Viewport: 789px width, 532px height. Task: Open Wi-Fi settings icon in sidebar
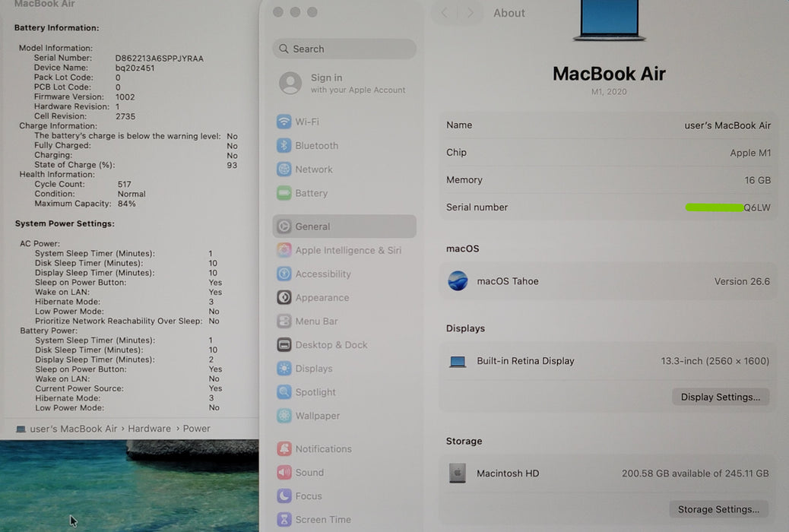point(284,122)
